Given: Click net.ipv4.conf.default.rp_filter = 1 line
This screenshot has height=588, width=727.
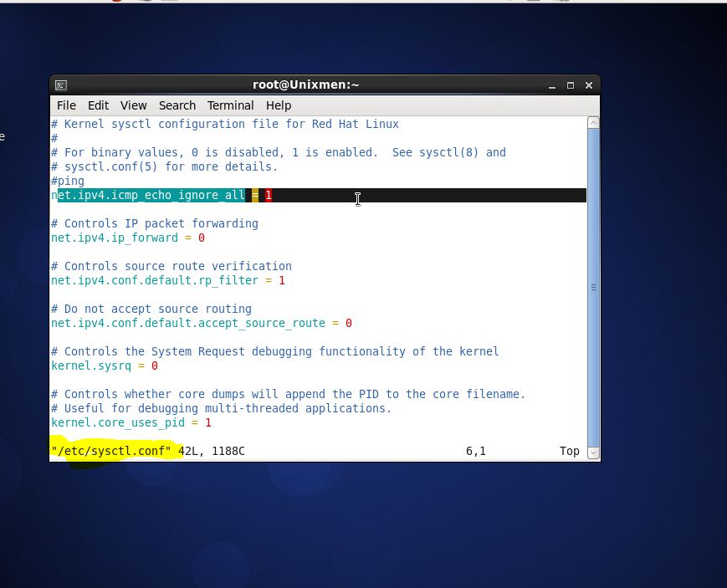Looking at the screenshot, I should pos(168,280).
